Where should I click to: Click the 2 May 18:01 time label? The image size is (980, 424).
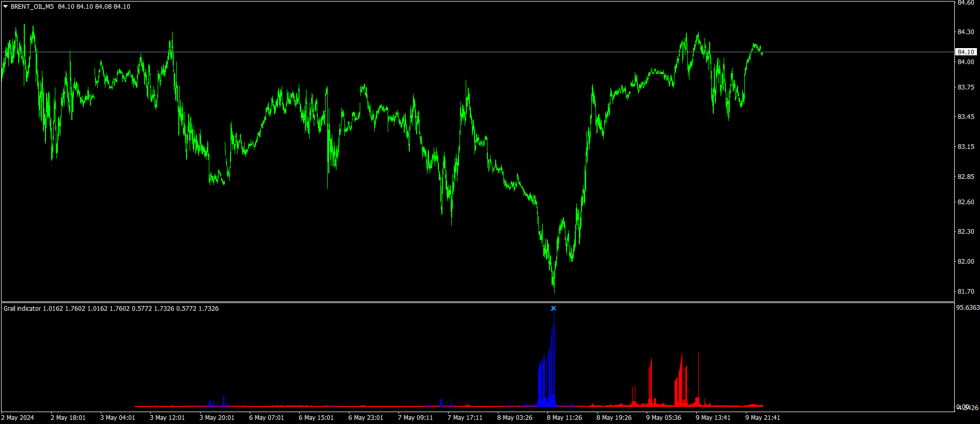coord(68,418)
